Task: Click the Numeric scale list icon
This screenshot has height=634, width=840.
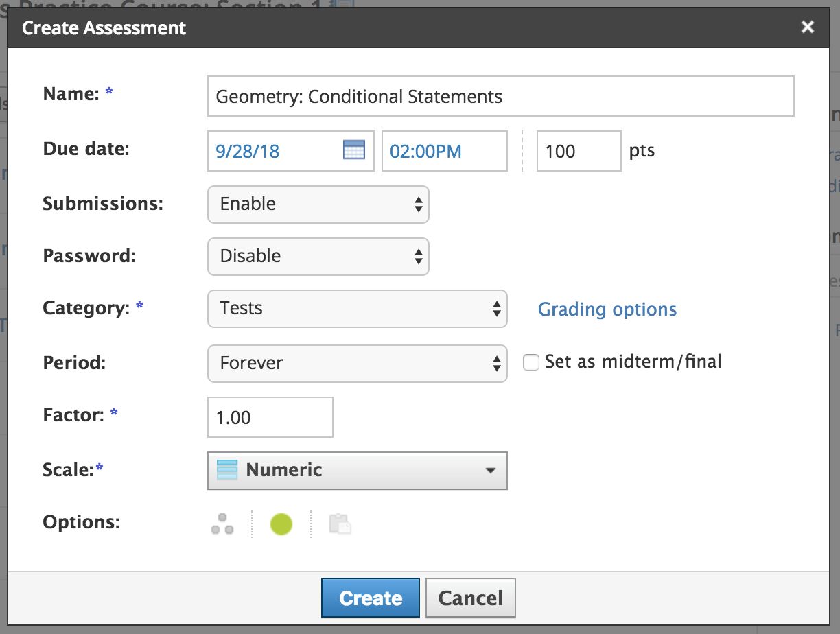Action: click(x=226, y=470)
